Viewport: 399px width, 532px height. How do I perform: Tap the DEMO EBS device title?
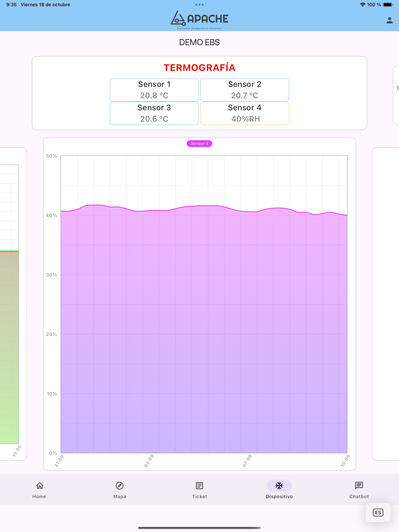pos(199,42)
